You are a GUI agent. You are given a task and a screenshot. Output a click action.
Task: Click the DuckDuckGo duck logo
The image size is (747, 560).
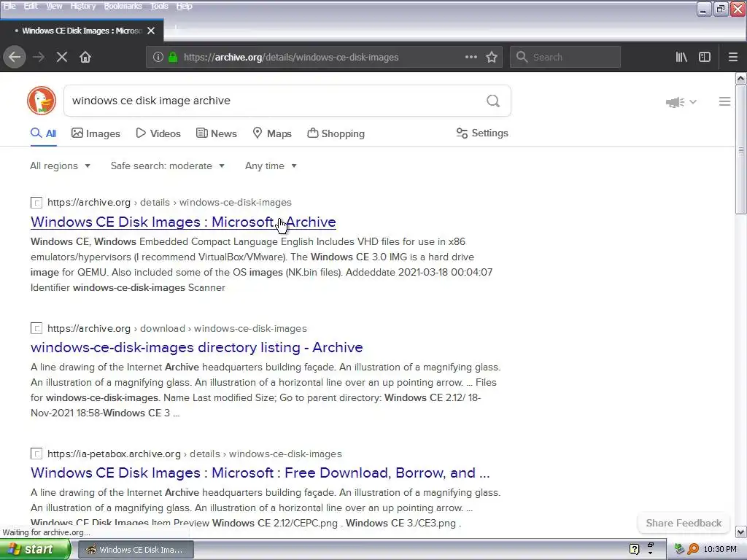click(42, 101)
